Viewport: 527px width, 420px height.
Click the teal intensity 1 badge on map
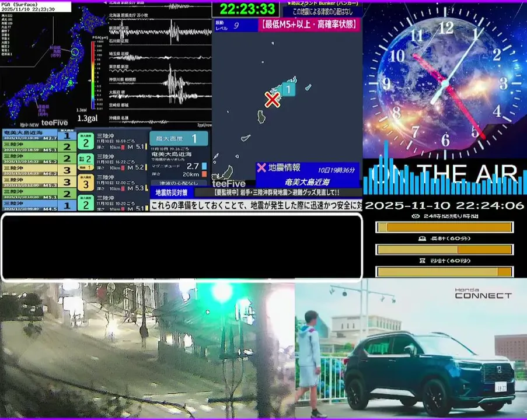(288, 89)
